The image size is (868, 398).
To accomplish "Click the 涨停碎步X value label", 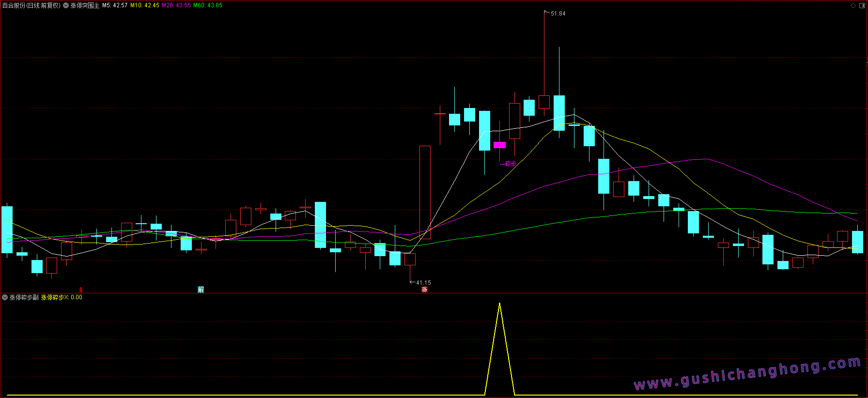I will coord(62,297).
